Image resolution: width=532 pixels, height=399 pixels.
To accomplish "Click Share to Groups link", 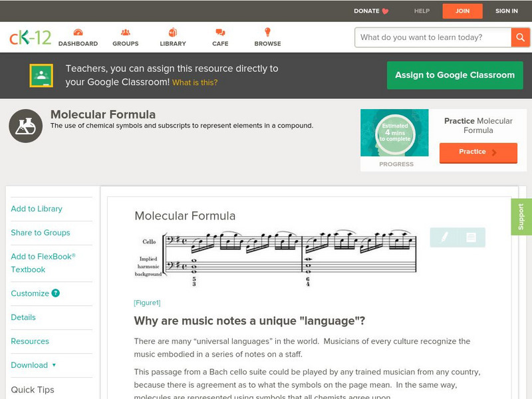I will (41, 232).
